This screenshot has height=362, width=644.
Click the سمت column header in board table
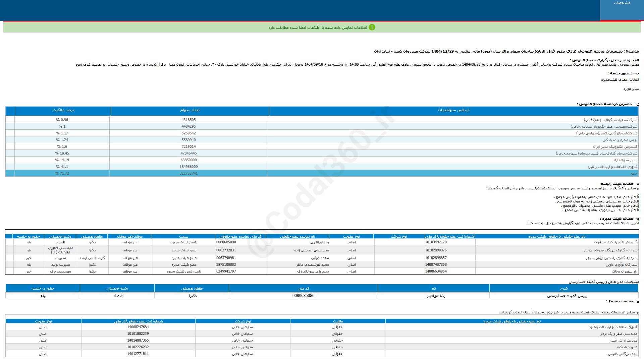pyautogui.click(x=183, y=236)
